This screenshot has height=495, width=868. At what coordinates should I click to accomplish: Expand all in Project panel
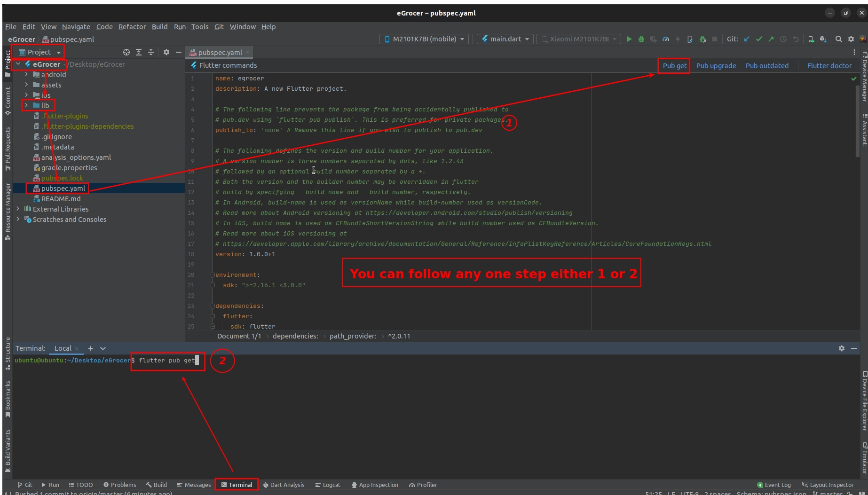(139, 52)
